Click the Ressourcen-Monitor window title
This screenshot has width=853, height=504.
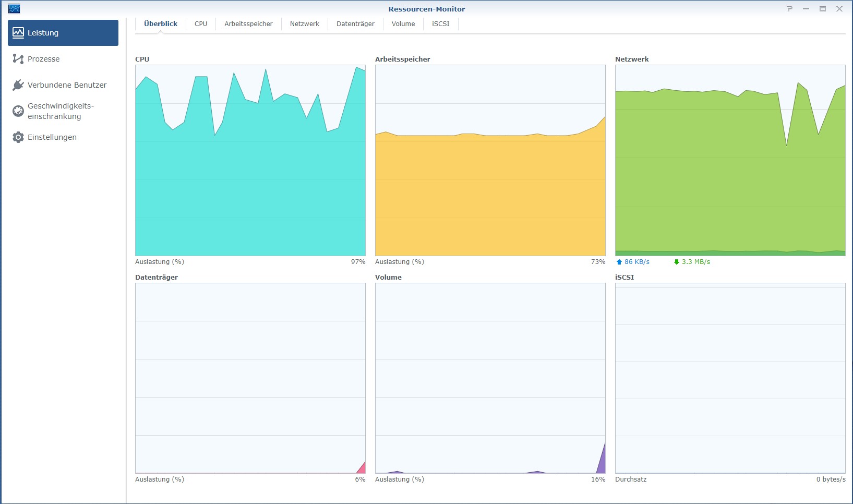point(427,9)
